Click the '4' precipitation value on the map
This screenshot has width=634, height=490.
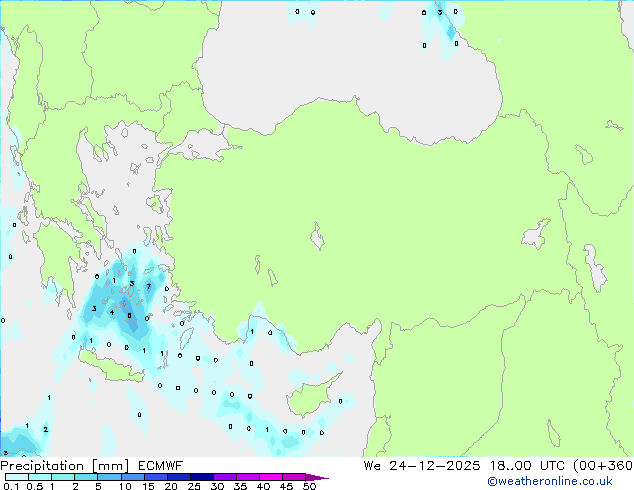(x=112, y=313)
